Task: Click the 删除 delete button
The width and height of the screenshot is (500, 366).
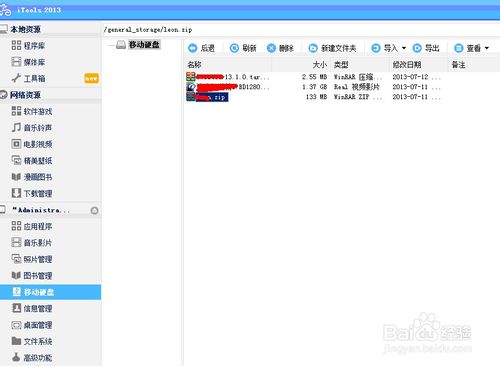Action: tap(280, 48)
